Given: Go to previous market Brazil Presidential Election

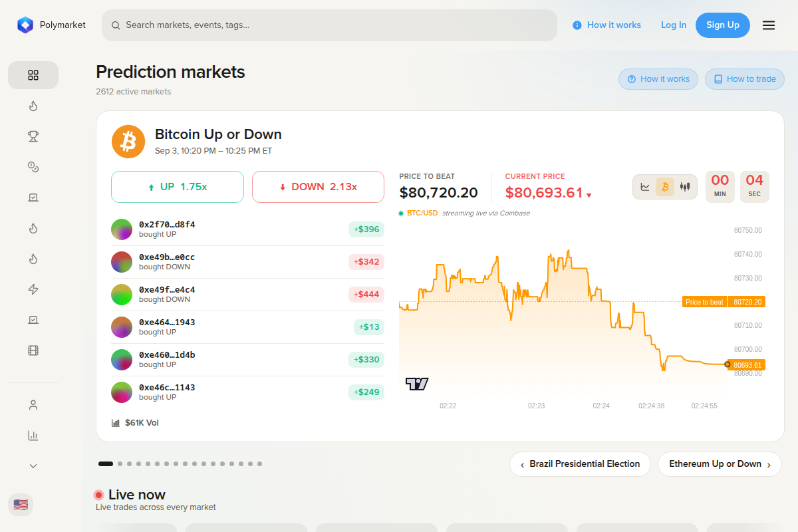Looking at the screenshot, I should (x=580, y=464).
